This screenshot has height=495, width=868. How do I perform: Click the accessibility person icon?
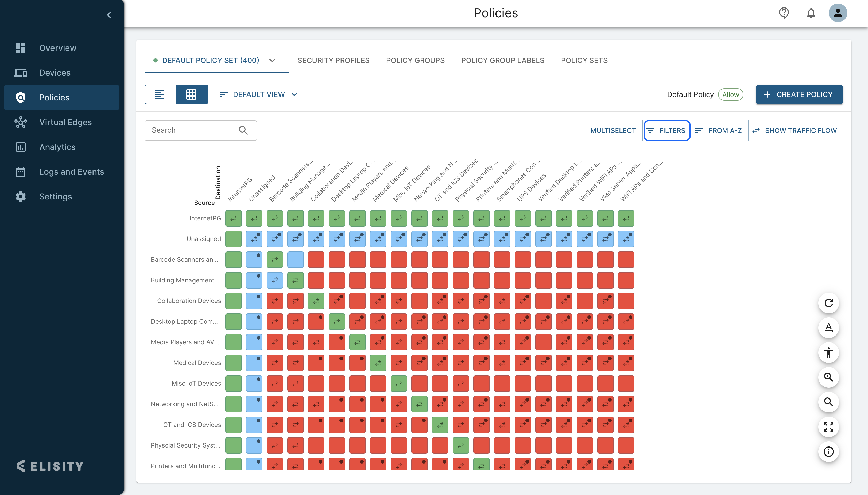pos(828,353)
